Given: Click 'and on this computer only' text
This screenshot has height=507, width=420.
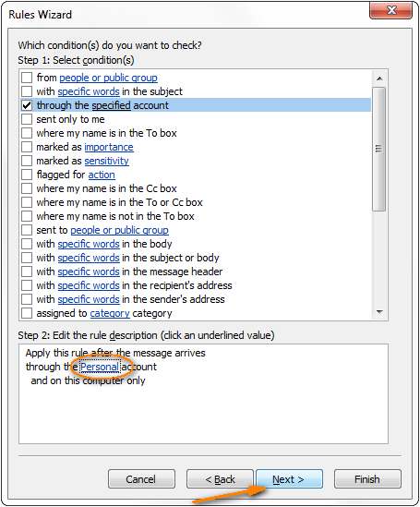Looking at the screenshot, I should tap(88, 380).
